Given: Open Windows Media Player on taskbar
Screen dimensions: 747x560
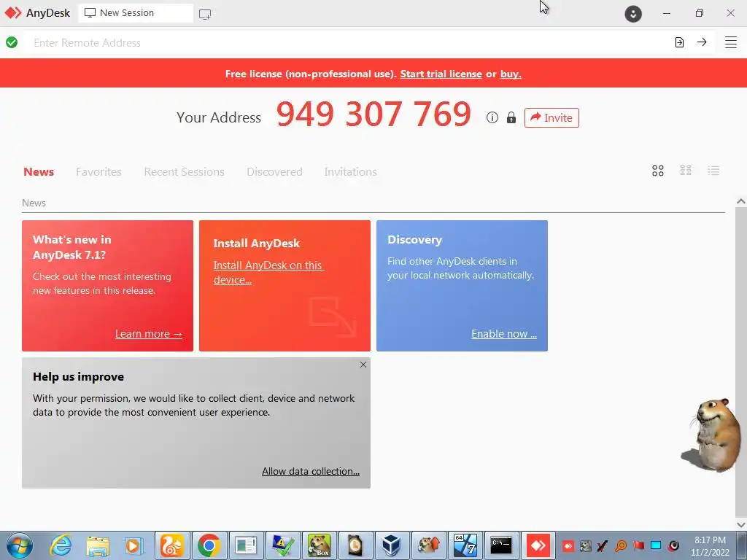Looking at the screenshot, I should point(134,545).
